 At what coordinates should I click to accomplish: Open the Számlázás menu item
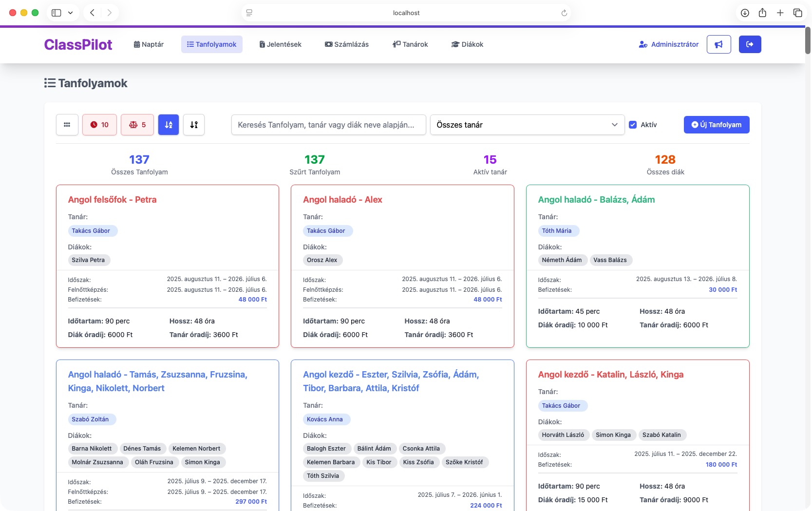click(346, 44)
